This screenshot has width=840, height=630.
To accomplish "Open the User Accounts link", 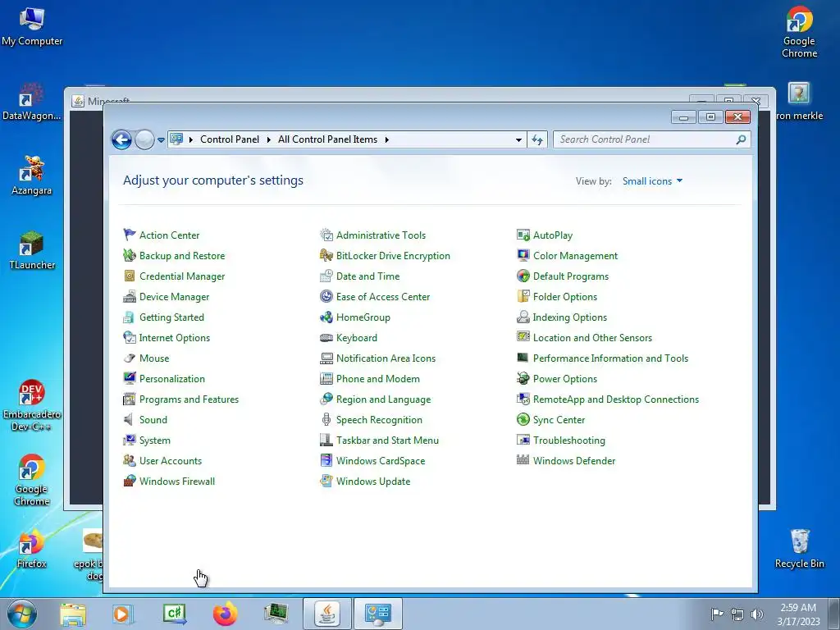I will (171, 461).
